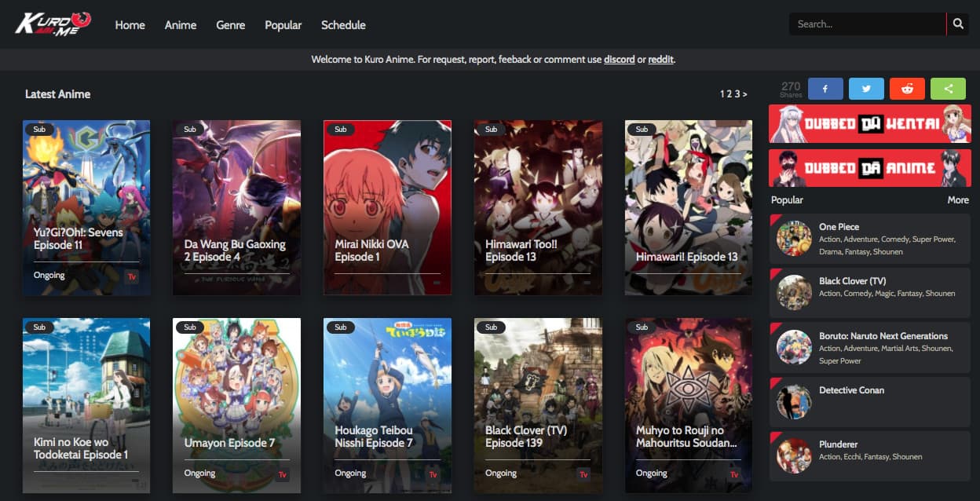Click Tv badge on Black Clover Episode 139 card
Viewport: 980px width, 501px height.
coord(583,474)
